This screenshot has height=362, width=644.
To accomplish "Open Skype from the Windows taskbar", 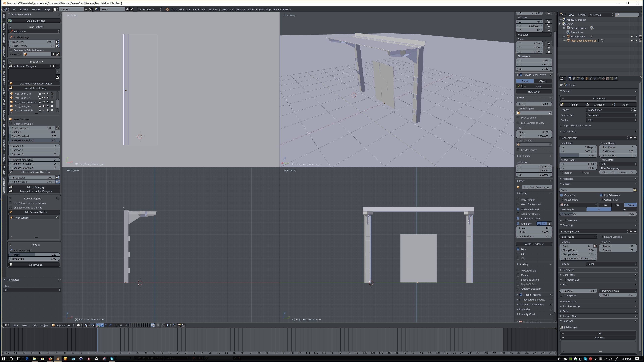I will click(112, 359).
